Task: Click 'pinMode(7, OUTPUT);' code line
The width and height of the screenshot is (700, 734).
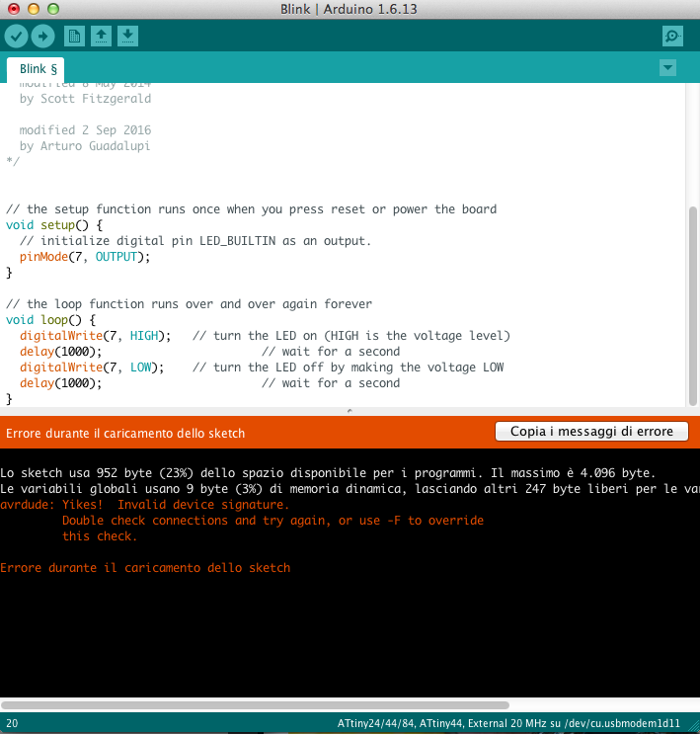Action: [85, 257]
